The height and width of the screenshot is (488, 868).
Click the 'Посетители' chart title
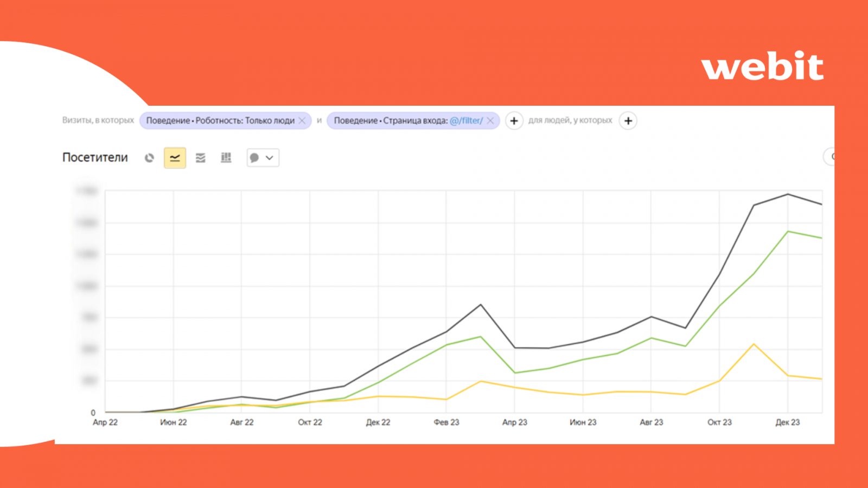point(95,158)
